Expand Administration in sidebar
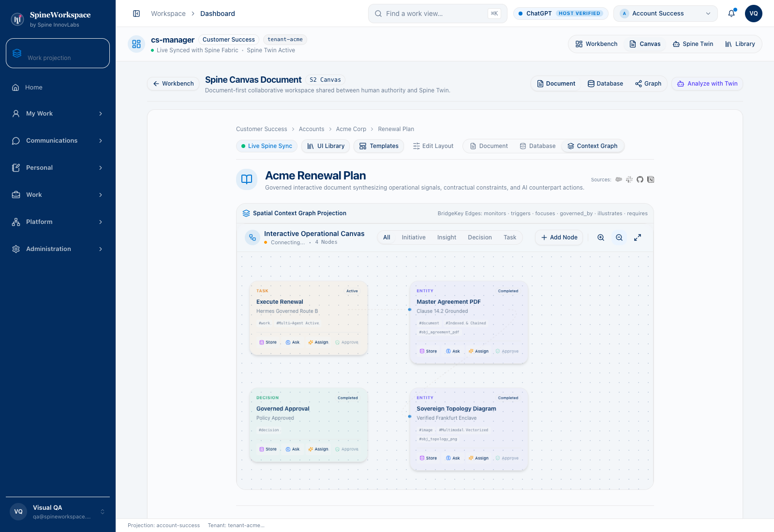The image size is (774, 532). coord(58,249)
